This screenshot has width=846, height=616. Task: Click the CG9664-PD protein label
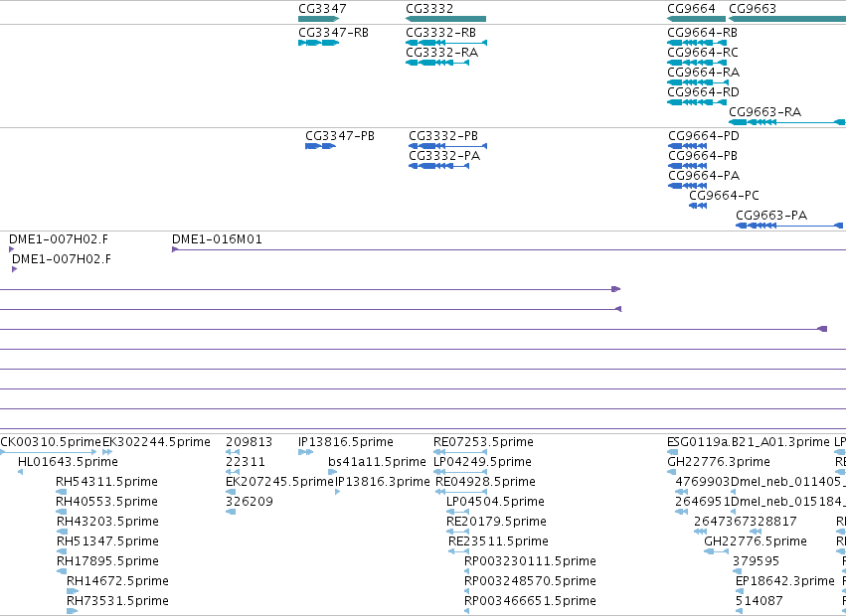[704, 136]
